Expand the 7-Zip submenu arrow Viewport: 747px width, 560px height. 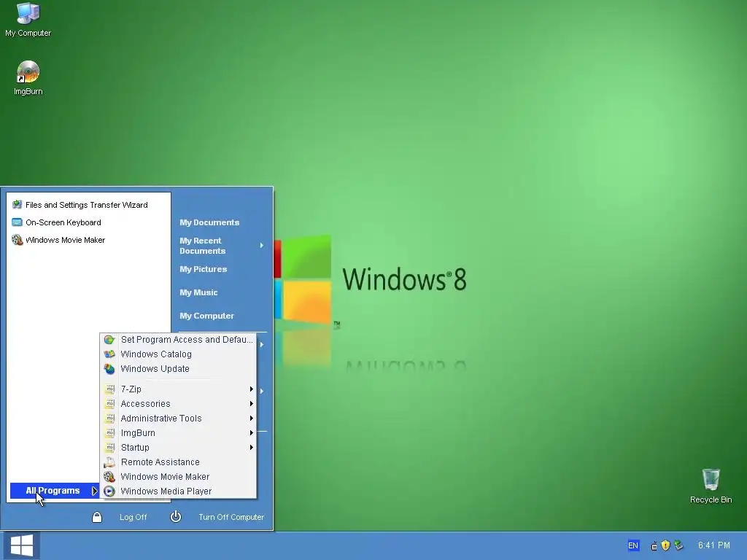(x=251, y=389)
